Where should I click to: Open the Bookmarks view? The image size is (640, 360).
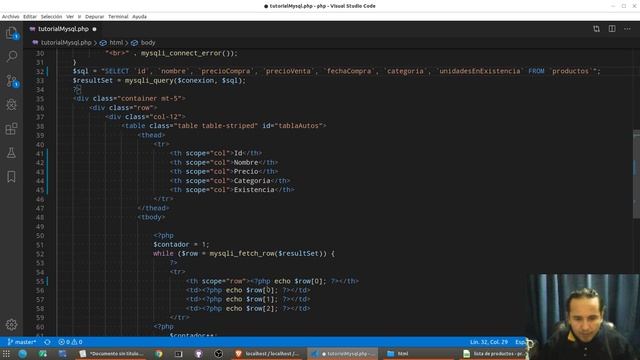pyautogui.click(x=11, y=177)
